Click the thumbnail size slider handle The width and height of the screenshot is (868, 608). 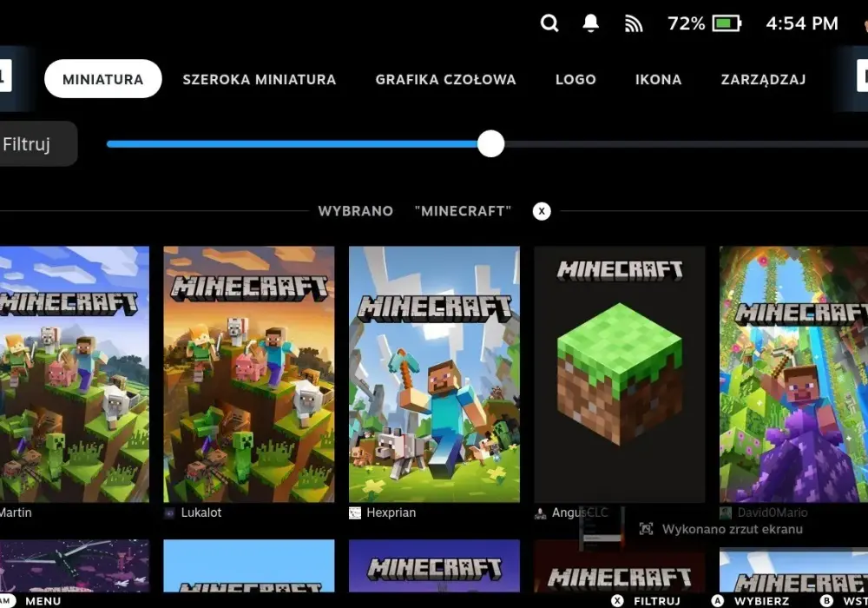point(490,144)
